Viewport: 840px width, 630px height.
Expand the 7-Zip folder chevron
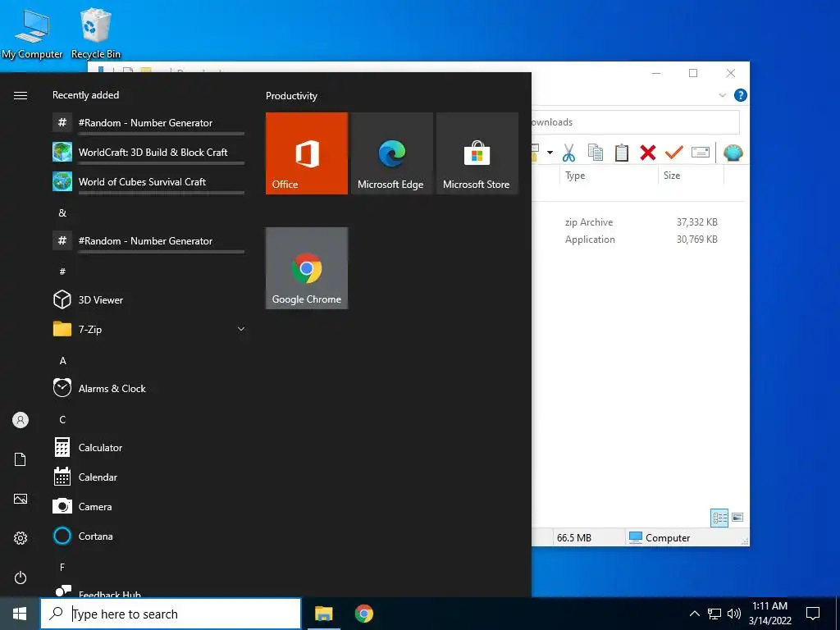coord(241,329)
